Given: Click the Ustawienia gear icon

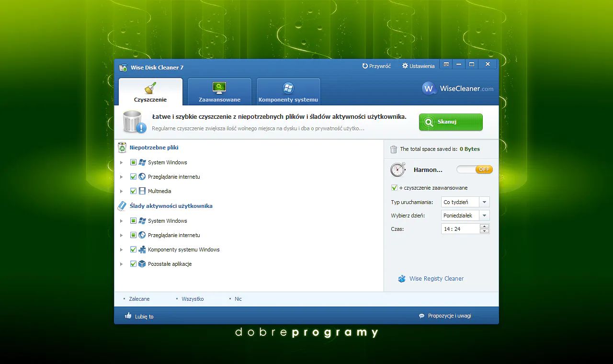Looking at the screenshot, I should click(405, 66).
